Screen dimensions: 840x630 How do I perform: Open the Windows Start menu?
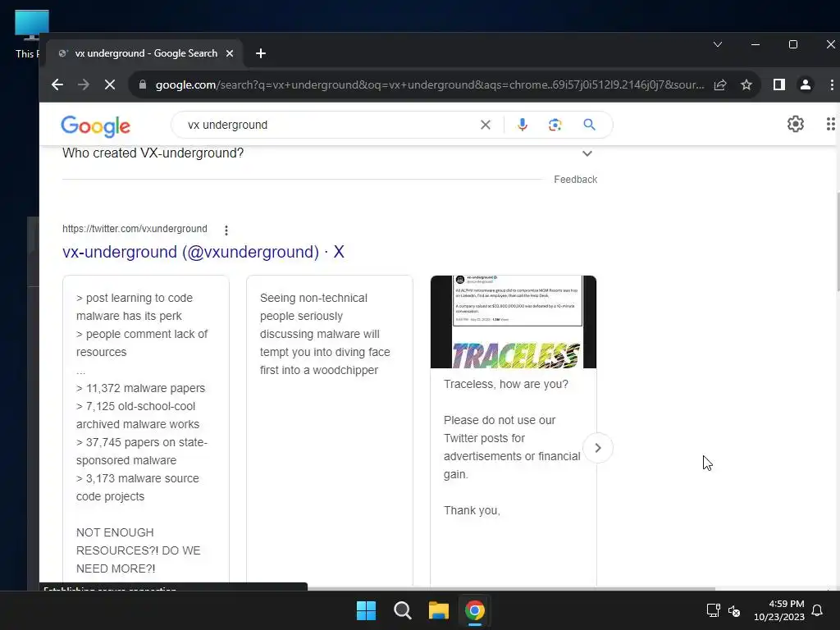point(367,610)
